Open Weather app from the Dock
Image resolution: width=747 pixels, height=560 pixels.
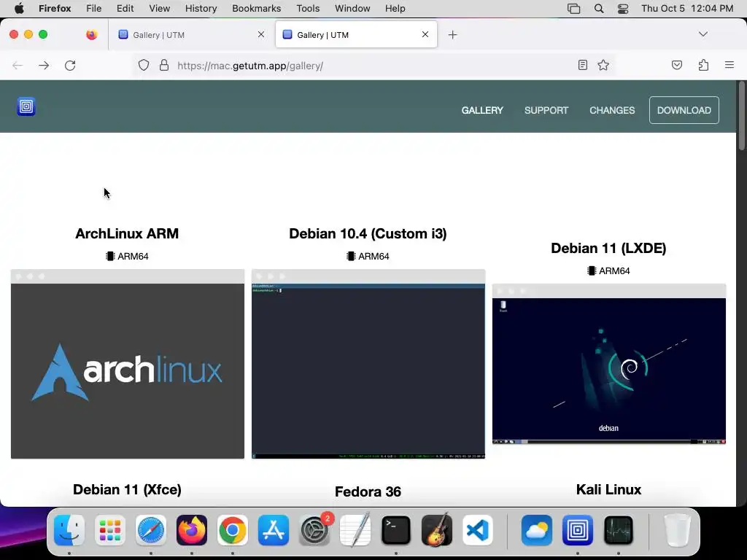(x=537, y=530)
